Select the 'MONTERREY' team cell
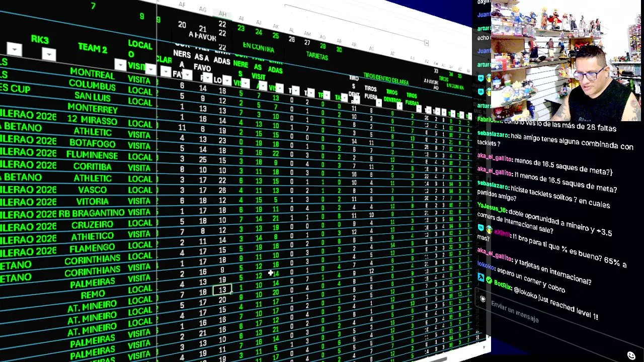 (x=93, y=108)
